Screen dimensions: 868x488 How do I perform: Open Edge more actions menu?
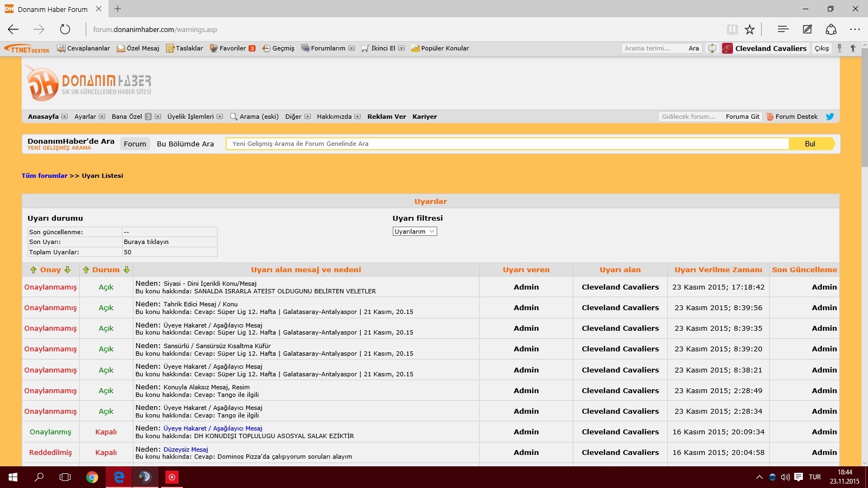[855, 29]
